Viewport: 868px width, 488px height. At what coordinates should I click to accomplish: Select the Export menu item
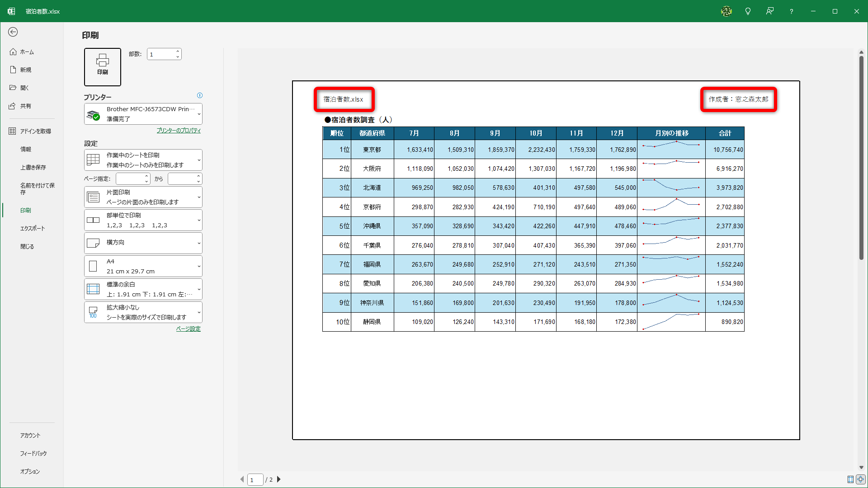click(x=32, y=228)
